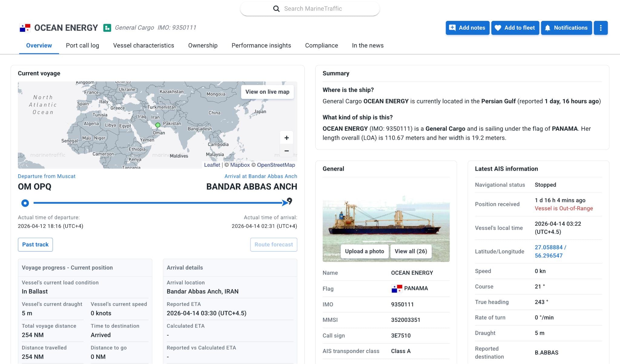Click the green General Cargo type icon
This screenshot has height=364, width=620.
[x=107, y=28]
